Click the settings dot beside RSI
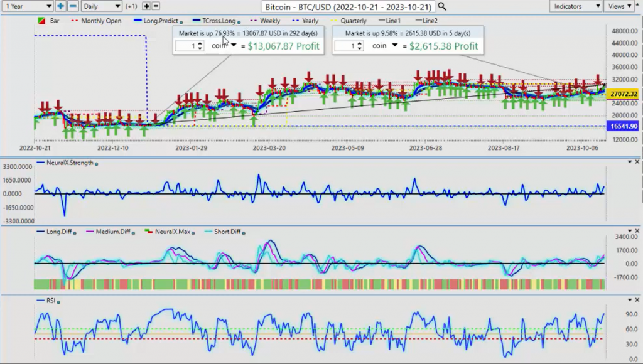Image resolution: width=643 pixels, height=364 pixels. click(x=58, y=302)
